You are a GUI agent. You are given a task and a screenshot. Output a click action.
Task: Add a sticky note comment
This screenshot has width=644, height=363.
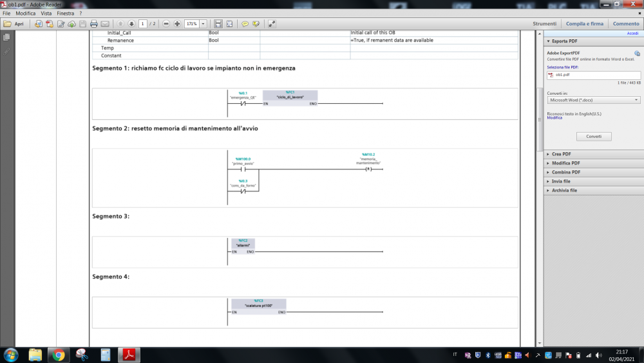point(245,24)
